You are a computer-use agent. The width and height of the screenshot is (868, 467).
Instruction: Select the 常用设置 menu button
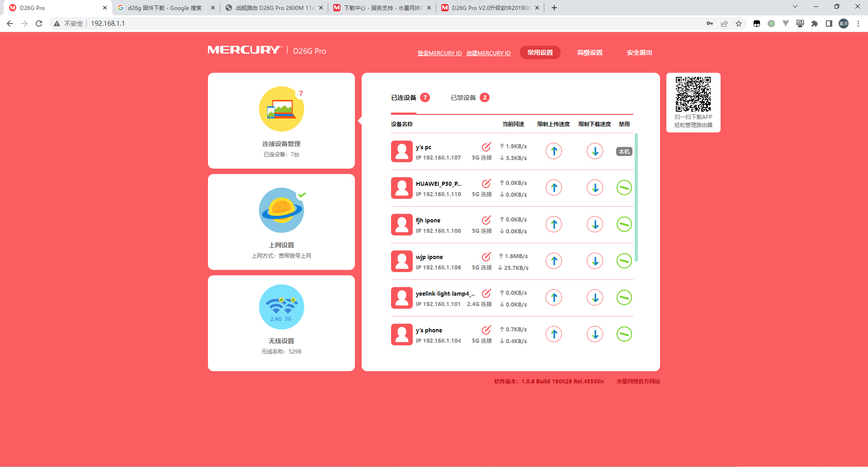[x=540, y=52]
